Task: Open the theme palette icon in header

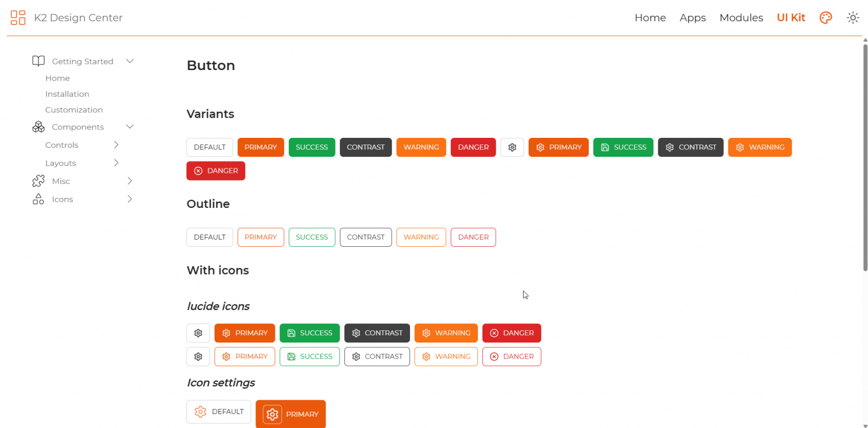Action: [x=826, y=18]
